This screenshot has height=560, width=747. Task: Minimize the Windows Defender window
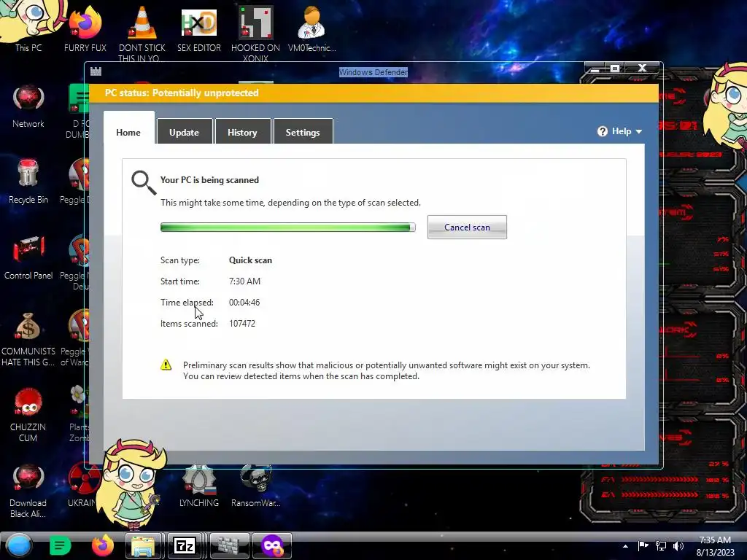tap(595, 68)
